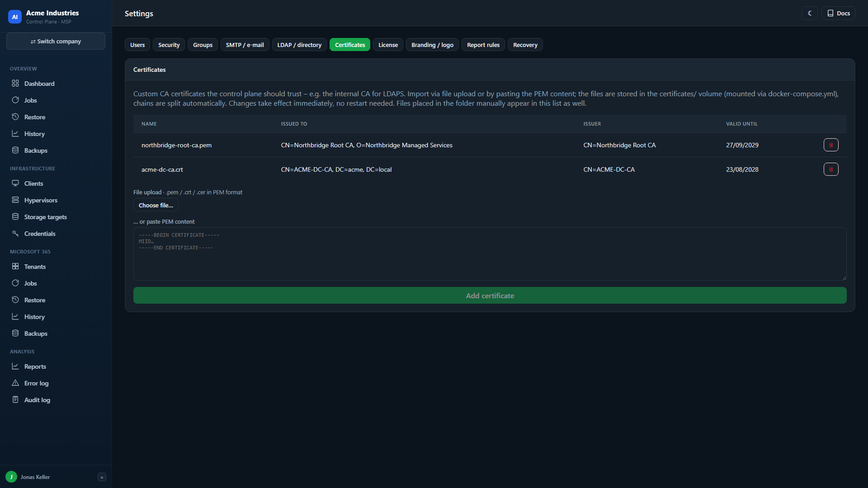Click the Overview Jobs icon
Image resolution: width=868 pixels, height=488 pixels.
(x=15, y=100)
